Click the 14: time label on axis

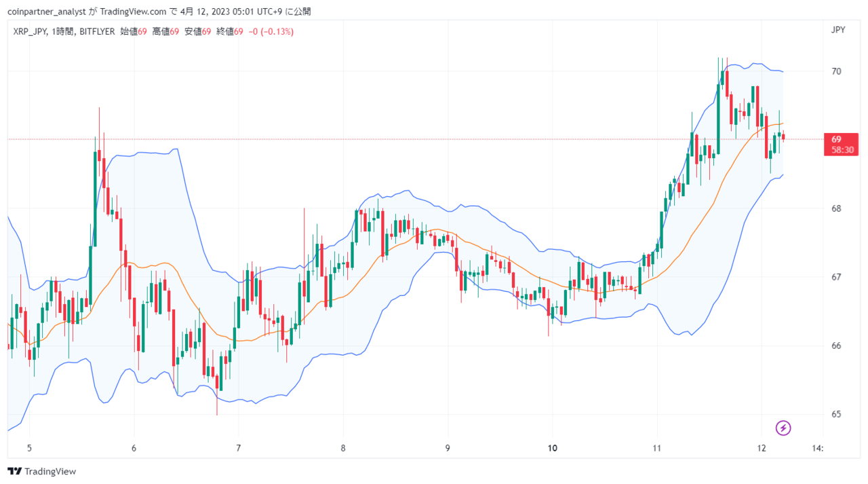pos(818,448)
